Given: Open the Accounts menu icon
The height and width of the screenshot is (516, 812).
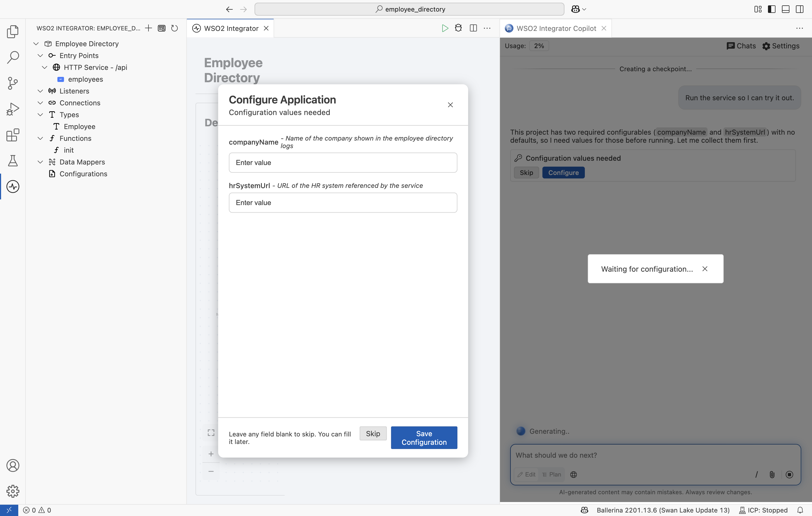Looking at the screenshot, I should click(x=12, y=466).
